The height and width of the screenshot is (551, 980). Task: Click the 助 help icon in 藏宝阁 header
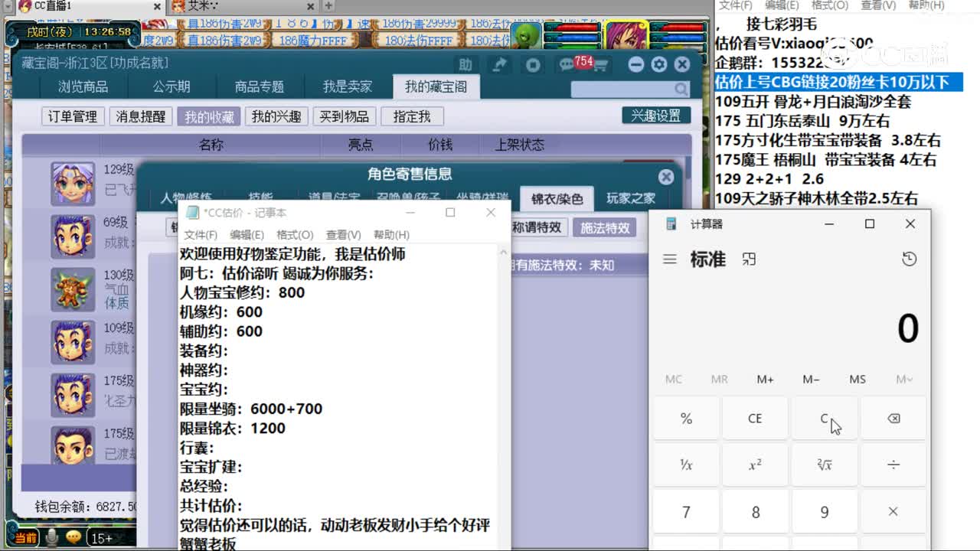465,65
